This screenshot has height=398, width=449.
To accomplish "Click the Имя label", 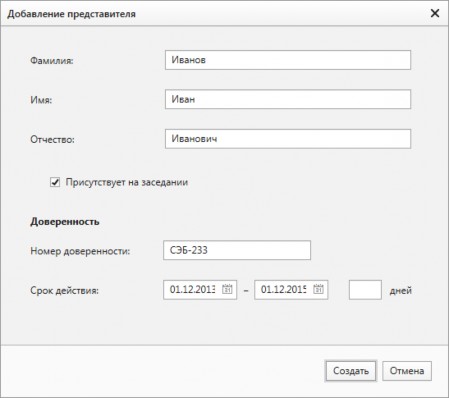I will (x=41, y=100).
